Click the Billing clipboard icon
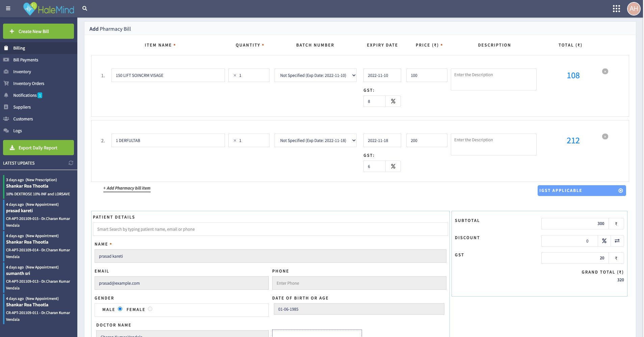This screenshot has width=644, height=337. pyautogui.click(x=6, y=48)
